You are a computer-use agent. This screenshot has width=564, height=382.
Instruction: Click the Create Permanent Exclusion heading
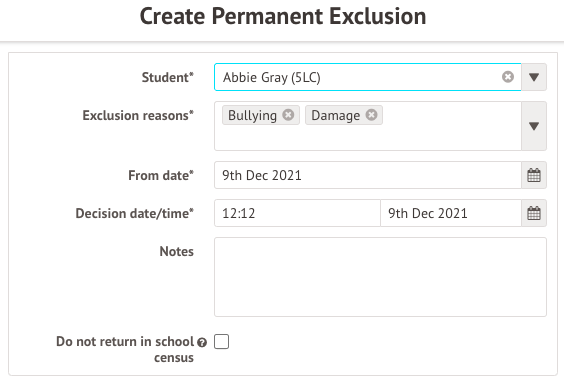coord(283,16)
